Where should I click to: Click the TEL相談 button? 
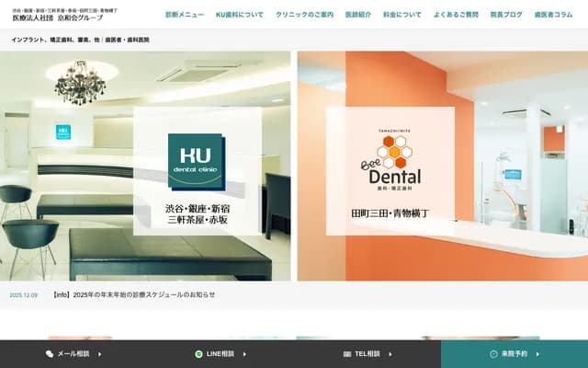coord(367,354)
